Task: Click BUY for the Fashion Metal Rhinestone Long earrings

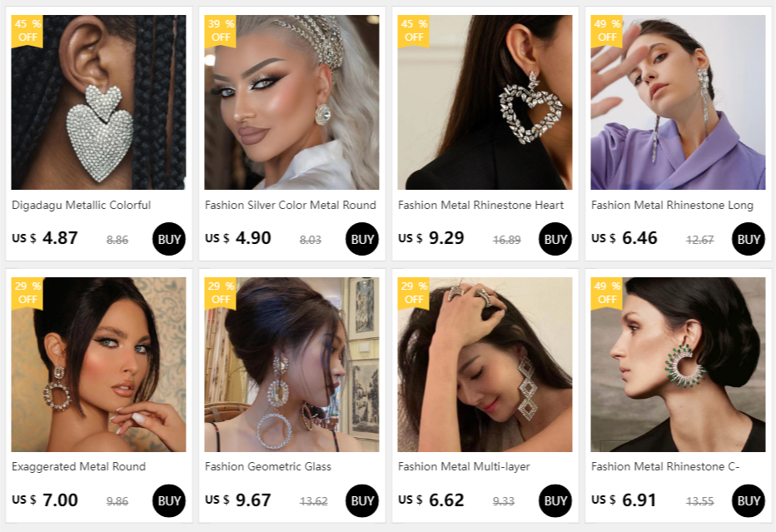Action: (x=749, y=239)
